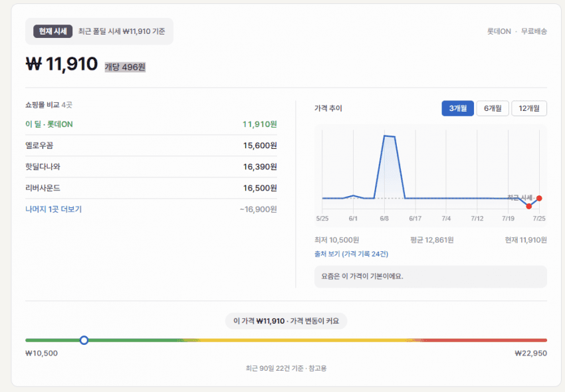
Task: Select the 3개월 price trend tab
Action: click(457, 108)
